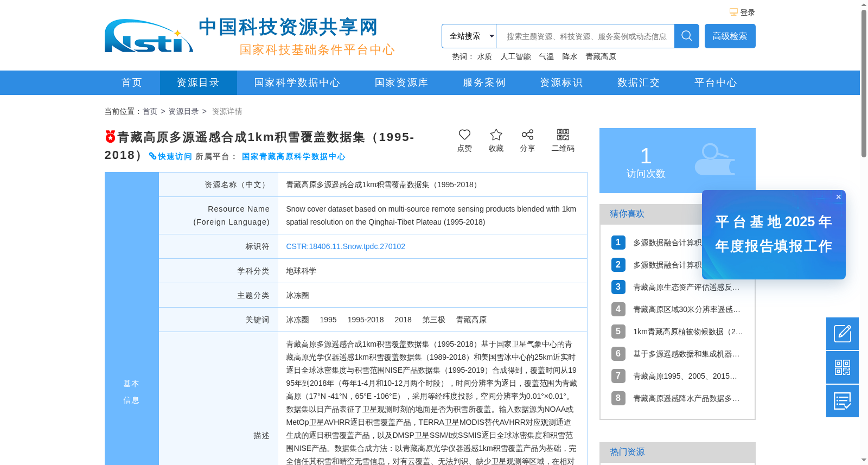Screen dimensions: 868x465
Task: Open the 资源标识 navigation tab
Action: 561,82
